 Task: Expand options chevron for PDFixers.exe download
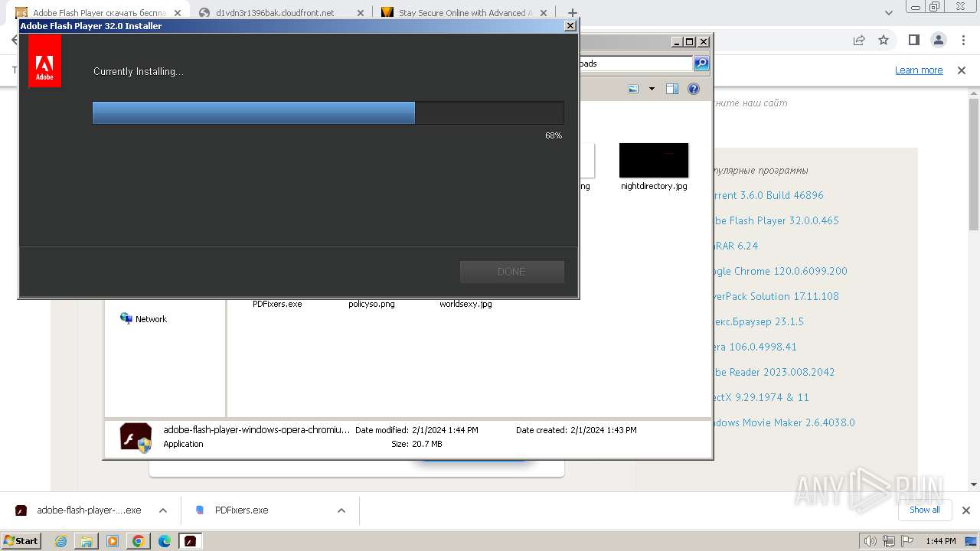click(x=341, y=510)
